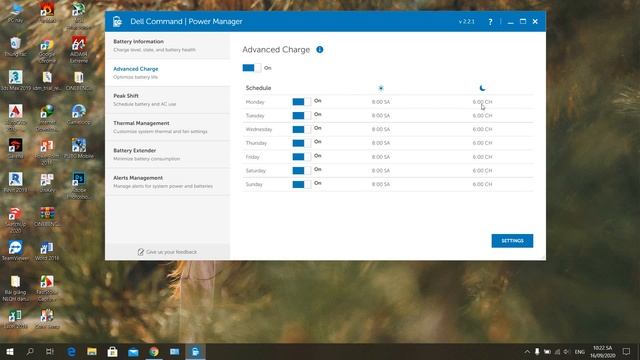This screenshot has width=640, height=360.
Task: Click Saturday's 8:00 SA start time
Action: click(381, 171)
